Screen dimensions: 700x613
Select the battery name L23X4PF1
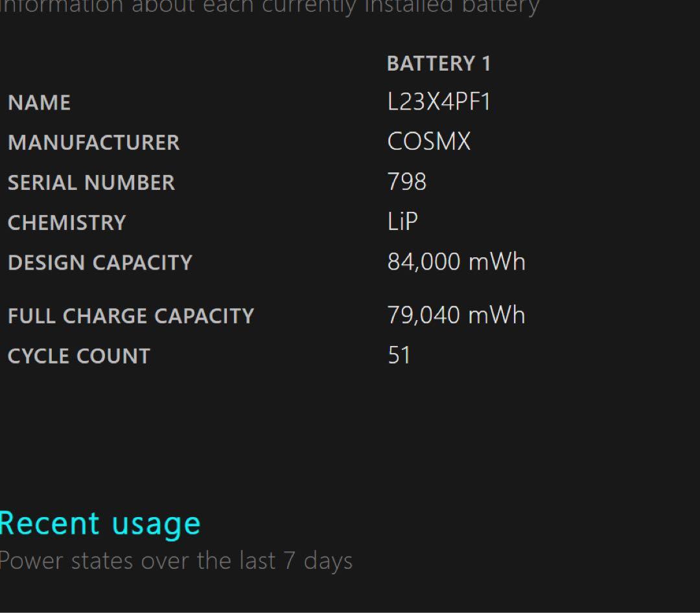(x=439, y=102)
